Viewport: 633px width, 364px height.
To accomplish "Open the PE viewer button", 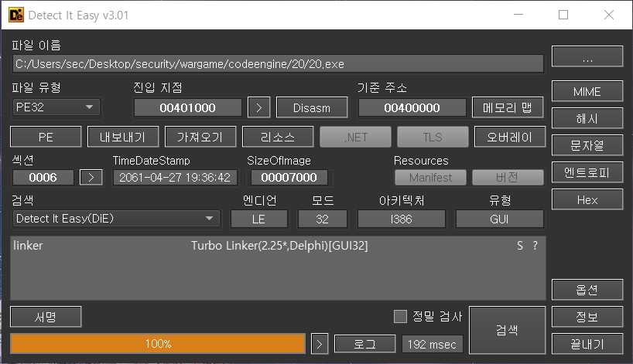I will [x=46, y=137].
